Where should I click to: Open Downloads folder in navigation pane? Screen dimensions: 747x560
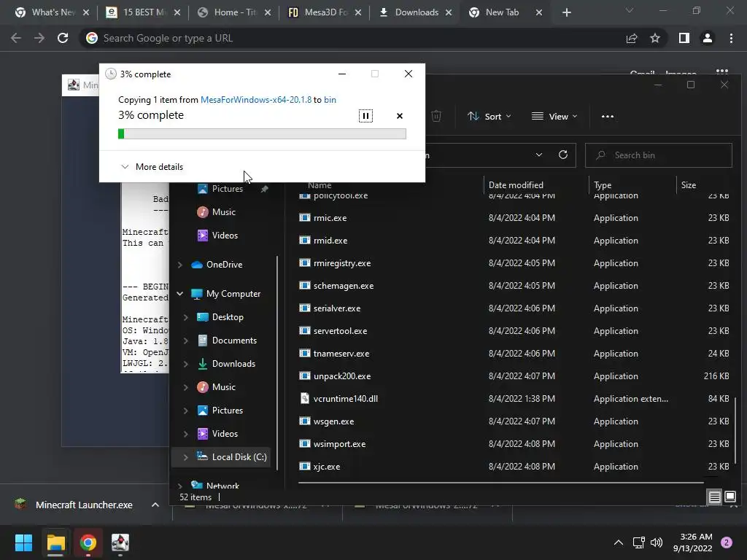233,364
